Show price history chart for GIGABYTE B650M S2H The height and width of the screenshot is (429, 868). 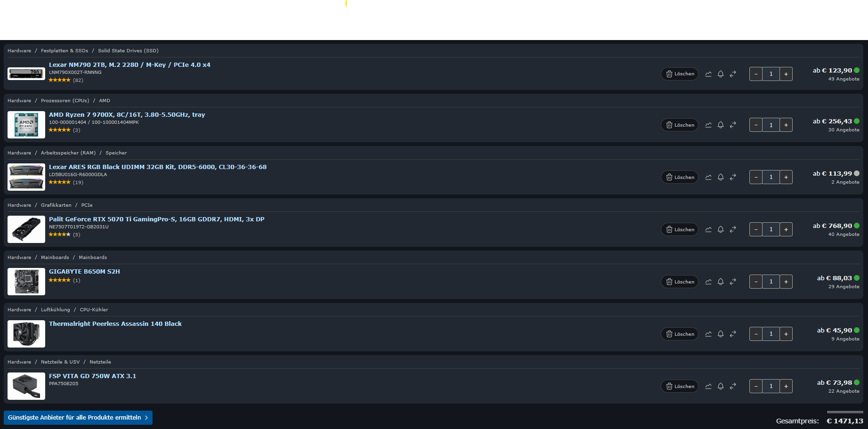(x=708, y=282)
